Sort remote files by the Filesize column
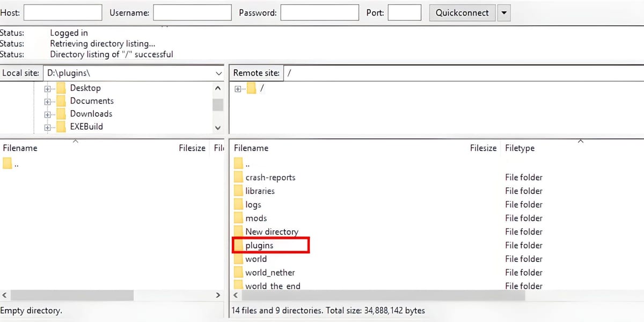Image resolution: width=644 pixels, height=322 pixels. 482,148
